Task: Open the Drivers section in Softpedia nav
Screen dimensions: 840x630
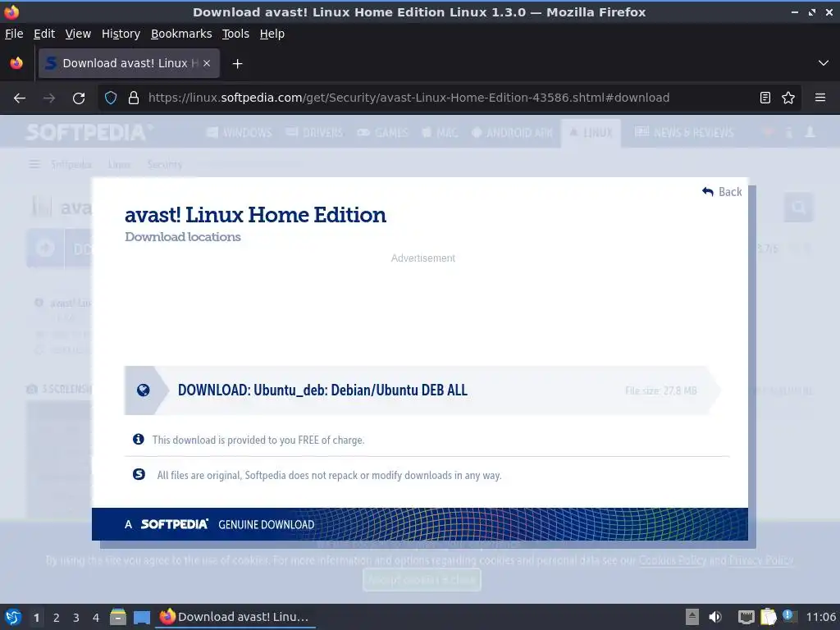Action: click(x=314, y=132)
